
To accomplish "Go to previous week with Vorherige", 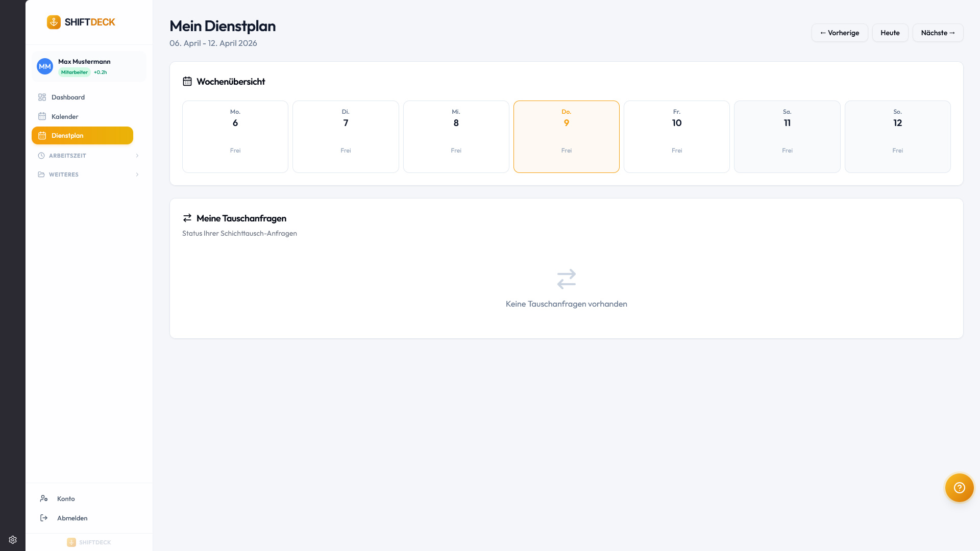I will pos(839,33).
